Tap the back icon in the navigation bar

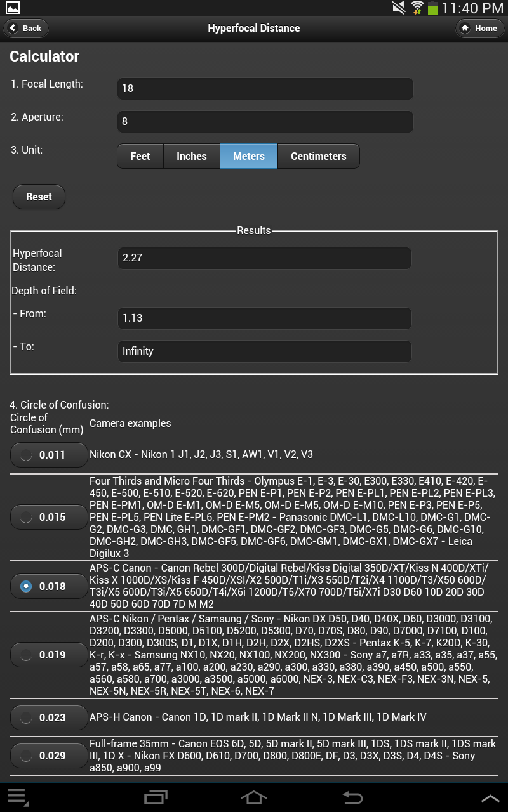[x=352, y=797]
